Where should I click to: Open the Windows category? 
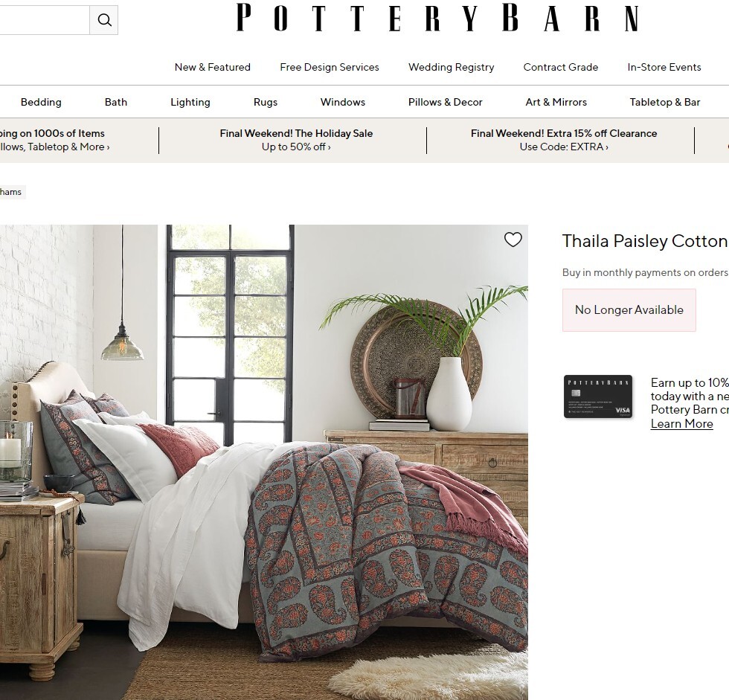pos(343,102)
